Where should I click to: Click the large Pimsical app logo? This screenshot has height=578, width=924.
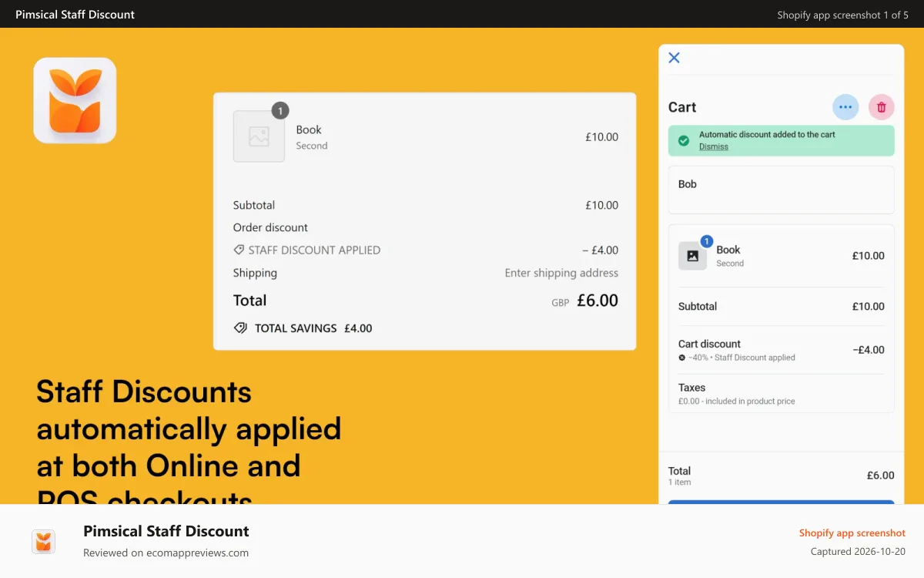75,100
